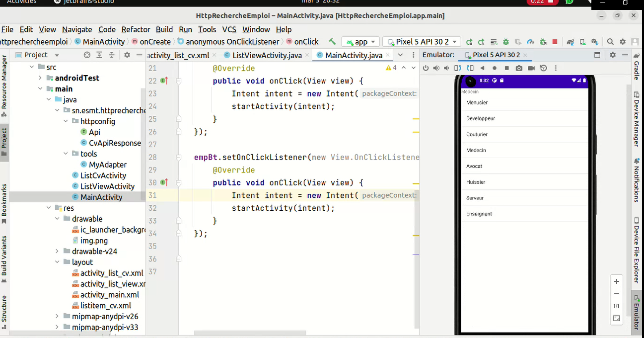
Task: Open emulator snapshots icon
Action: (x=544, y=68)
